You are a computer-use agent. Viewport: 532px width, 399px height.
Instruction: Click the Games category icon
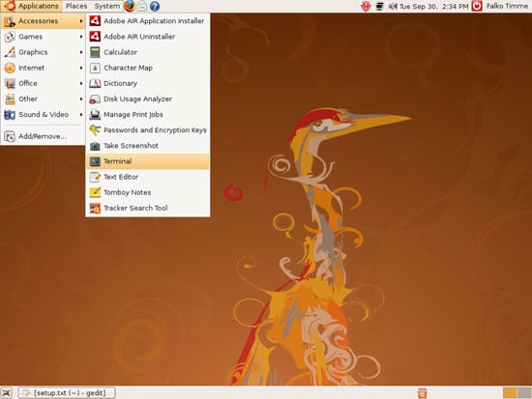10,37
